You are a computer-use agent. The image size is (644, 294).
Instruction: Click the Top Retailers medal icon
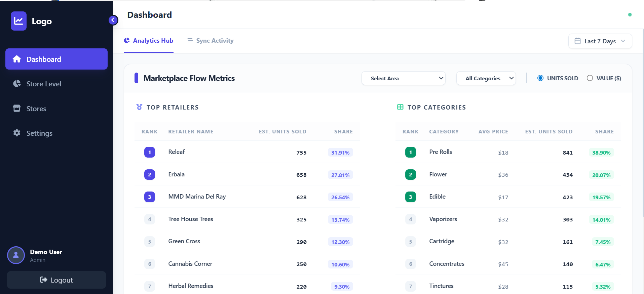(x=139, y=107)
